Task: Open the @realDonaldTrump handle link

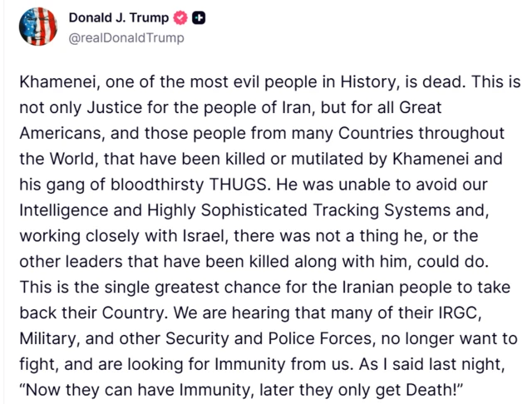Action: (126, 38)
